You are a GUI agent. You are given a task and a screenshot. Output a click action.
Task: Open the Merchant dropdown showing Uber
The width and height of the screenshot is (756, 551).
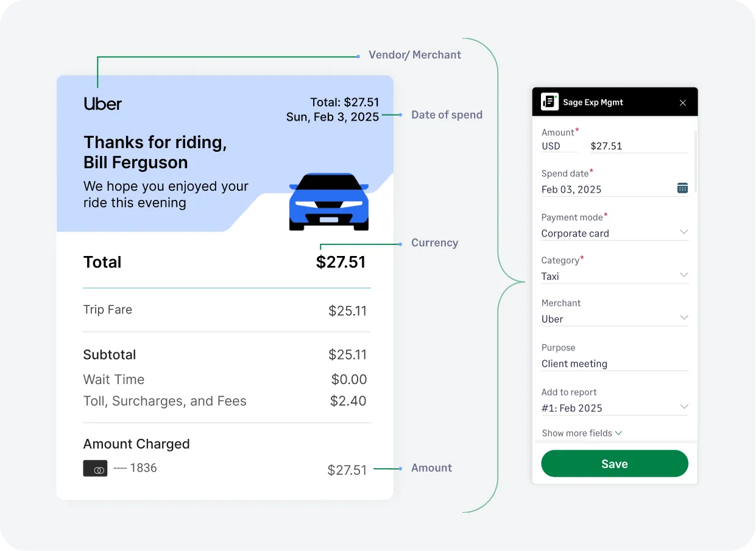pos(684,318)
